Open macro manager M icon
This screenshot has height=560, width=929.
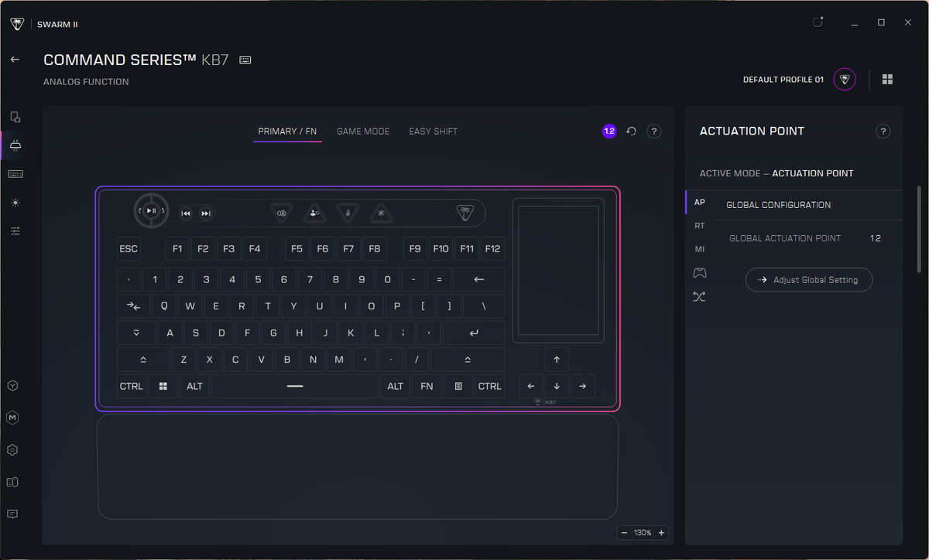[12, 418]
